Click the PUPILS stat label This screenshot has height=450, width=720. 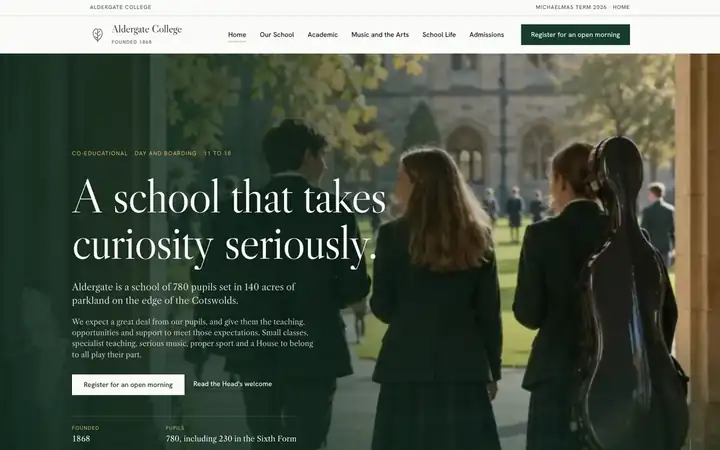point(175,428)
